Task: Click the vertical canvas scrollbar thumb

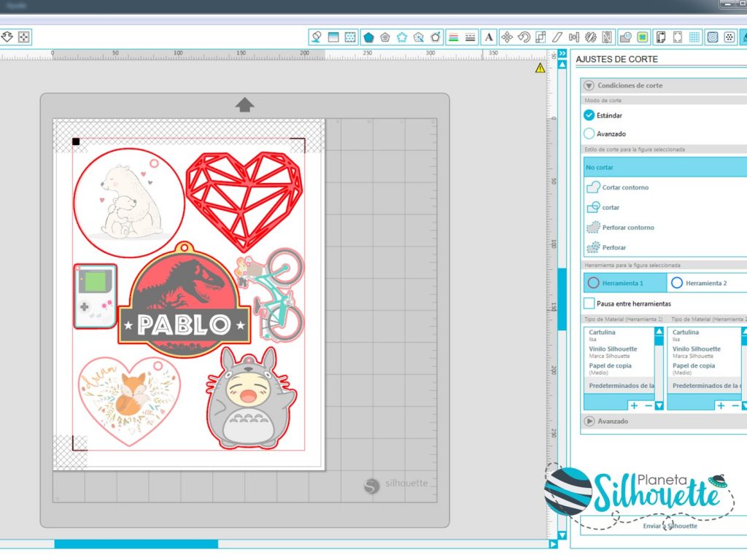Action: coord(562,299)
